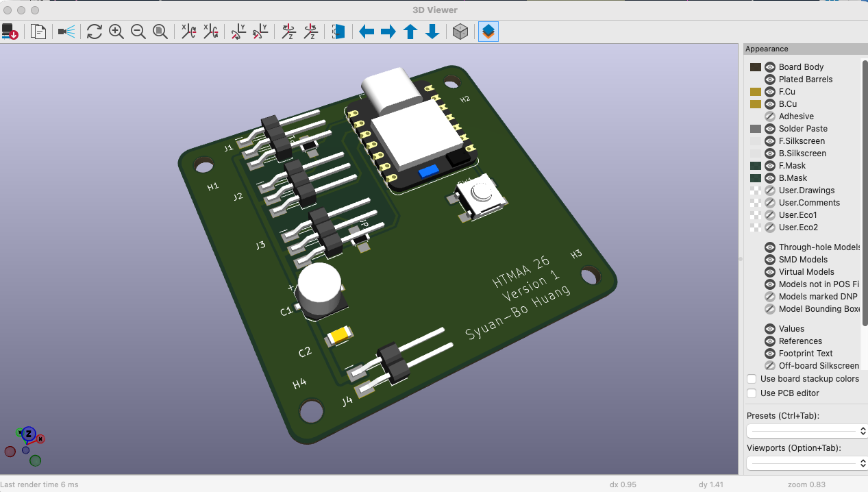This screenshot has width=868, height=492.
Task: Hide Values text
Action: (770, 329)
